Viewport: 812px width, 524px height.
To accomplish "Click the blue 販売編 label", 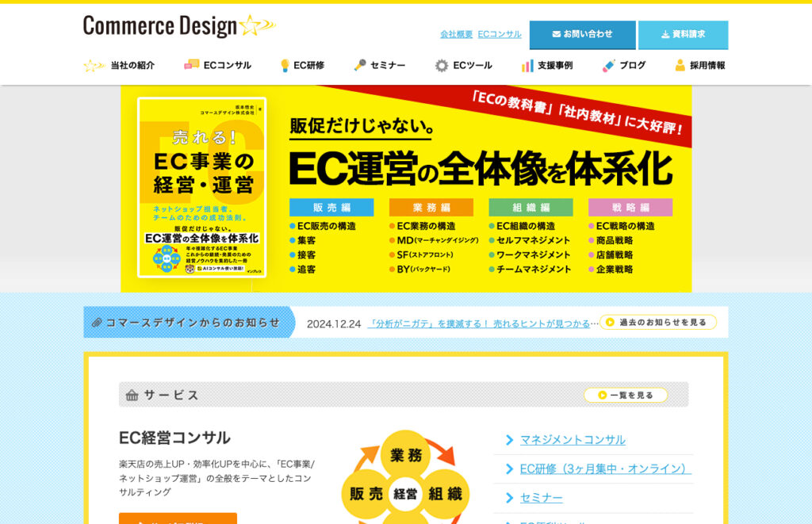I will (x=331, y=207).
